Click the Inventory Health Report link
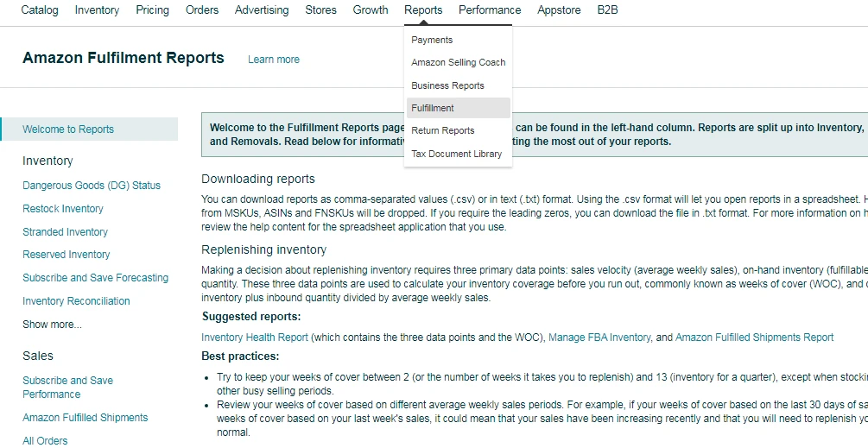 (255, 337)
